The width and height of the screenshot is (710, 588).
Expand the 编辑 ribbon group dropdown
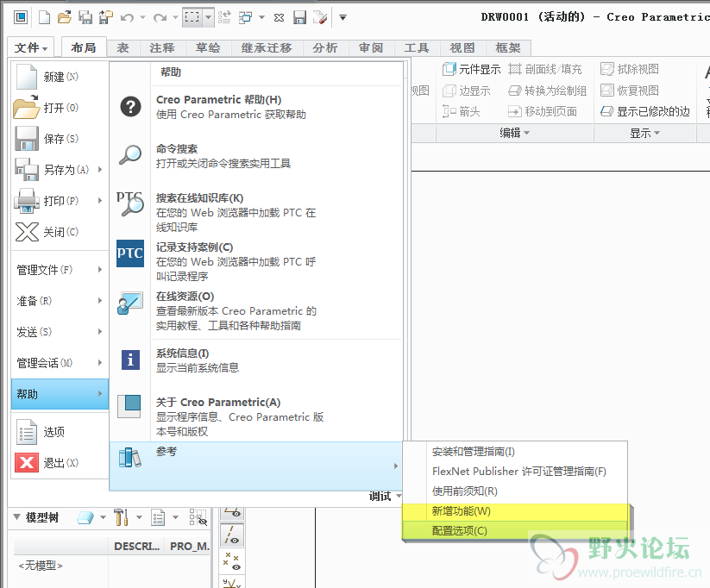point(514,133)
